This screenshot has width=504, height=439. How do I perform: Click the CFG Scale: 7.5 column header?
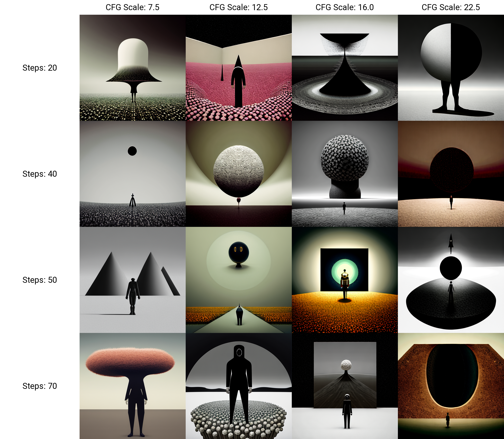[132, 7]
